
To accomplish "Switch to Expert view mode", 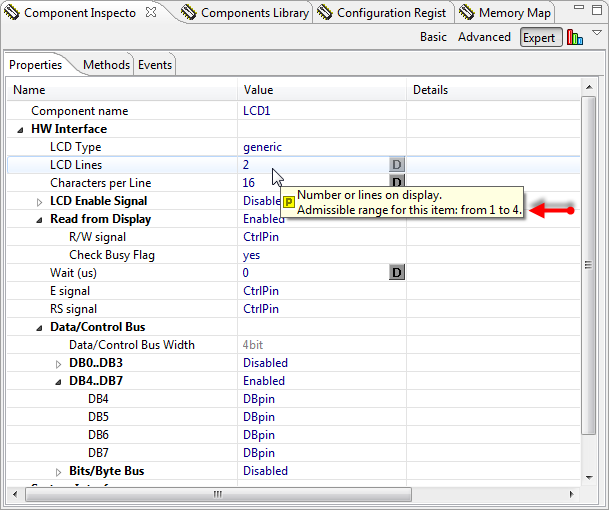I will tap(541, 37).
